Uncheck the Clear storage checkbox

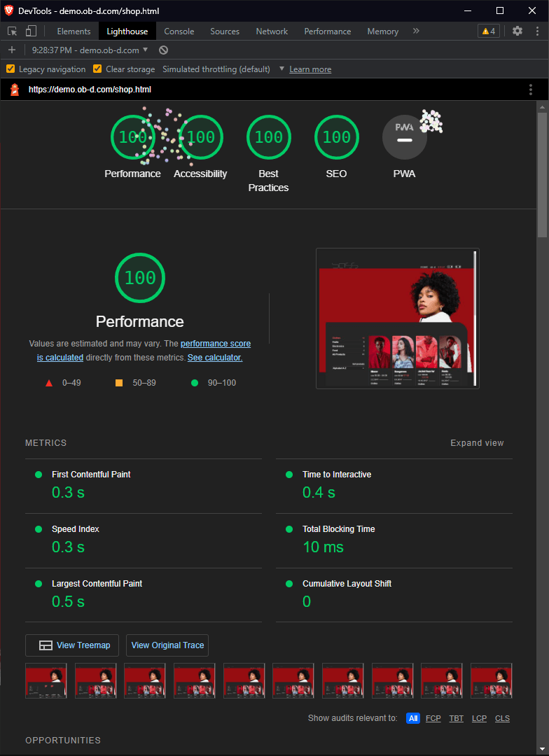click(97, 69)
